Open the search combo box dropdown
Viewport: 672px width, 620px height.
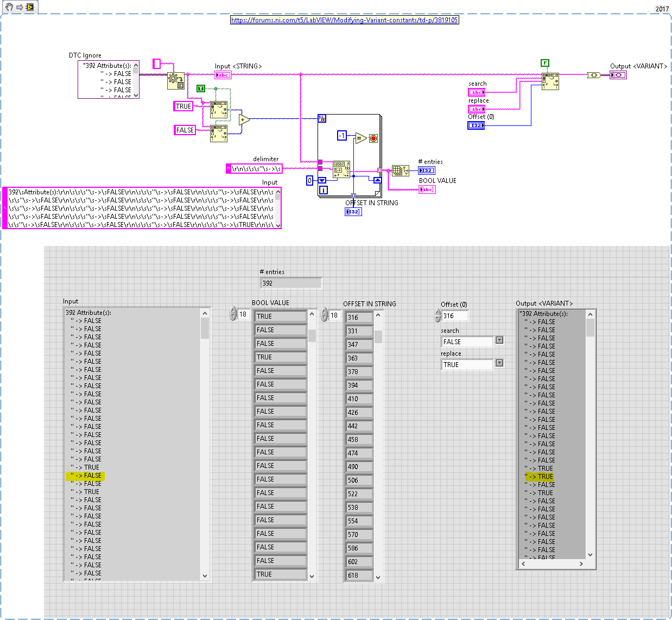click(499, 340)
